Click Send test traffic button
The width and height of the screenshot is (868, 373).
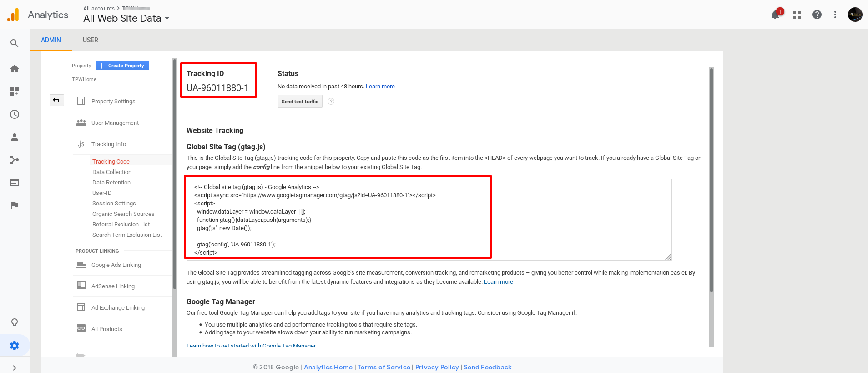pos(300,102)
